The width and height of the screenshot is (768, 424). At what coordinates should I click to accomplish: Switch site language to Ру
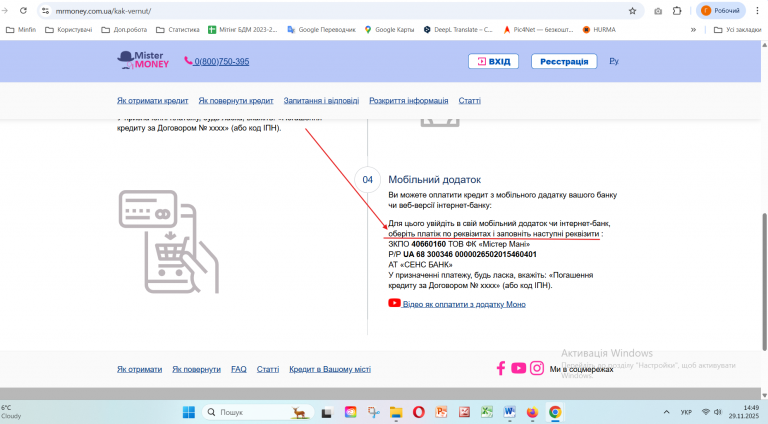pyautogui.click(x=614, y=61)
